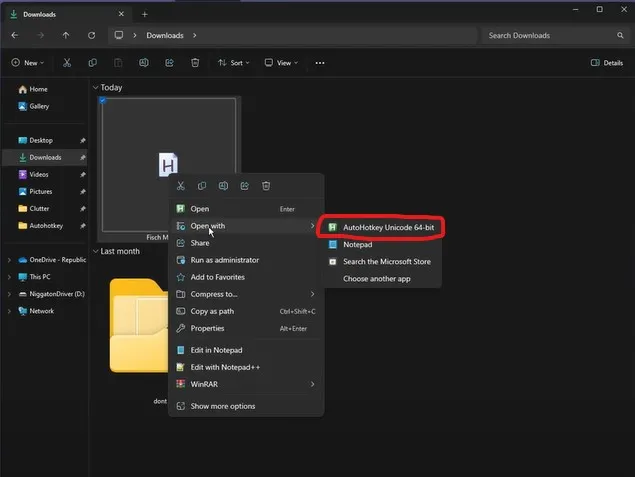Click the Rename icon in the toolbar
This screenshot has width=635, height=477.
(144, 63)
